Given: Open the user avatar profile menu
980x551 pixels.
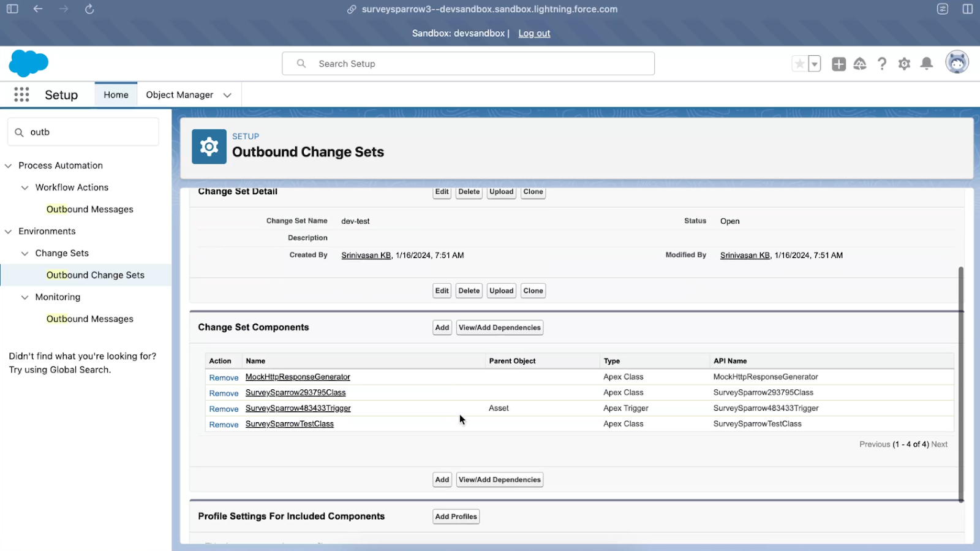Looking at the screenshot, I should [957, 63].
